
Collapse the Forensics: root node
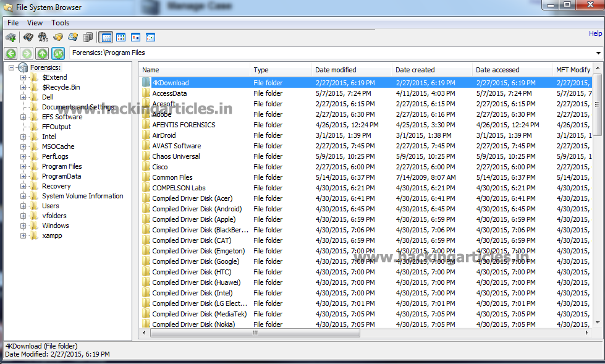click(12, 67)
